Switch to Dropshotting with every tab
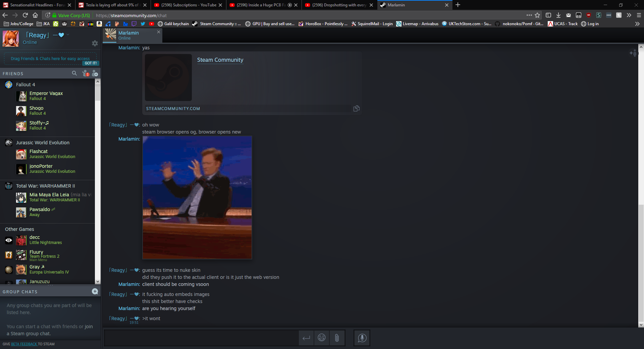Viewport: 644px width, 349px height. click(x=339, y=5)
